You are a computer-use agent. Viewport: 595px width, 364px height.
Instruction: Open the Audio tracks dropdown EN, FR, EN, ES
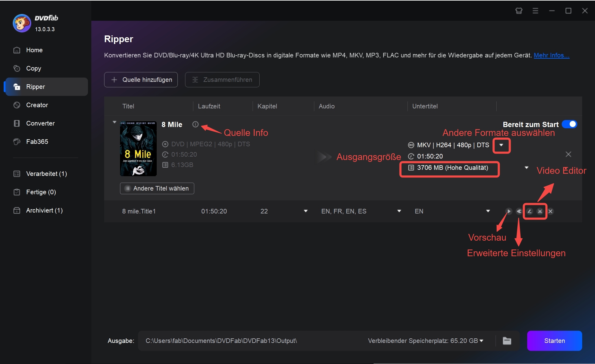point(399,211)
